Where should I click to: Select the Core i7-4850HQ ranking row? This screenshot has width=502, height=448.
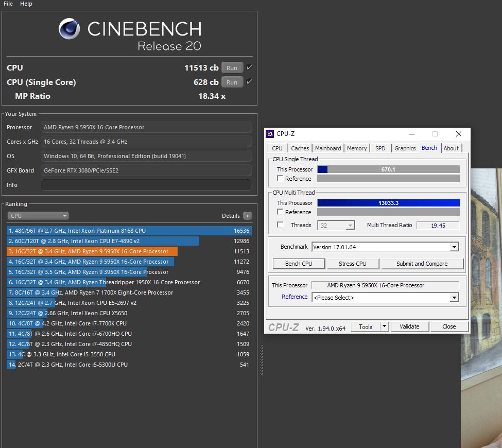click(x=129, y=344)
